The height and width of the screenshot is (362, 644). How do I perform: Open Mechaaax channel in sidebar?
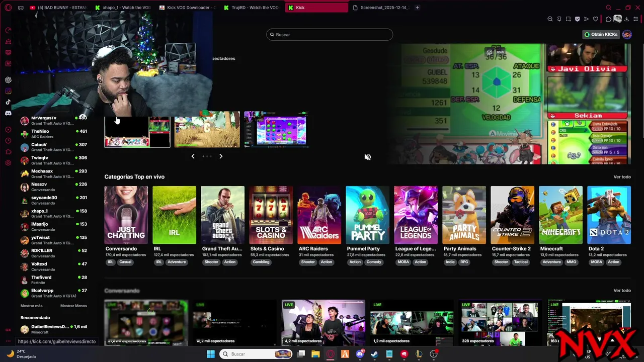[x=54, y=173]
